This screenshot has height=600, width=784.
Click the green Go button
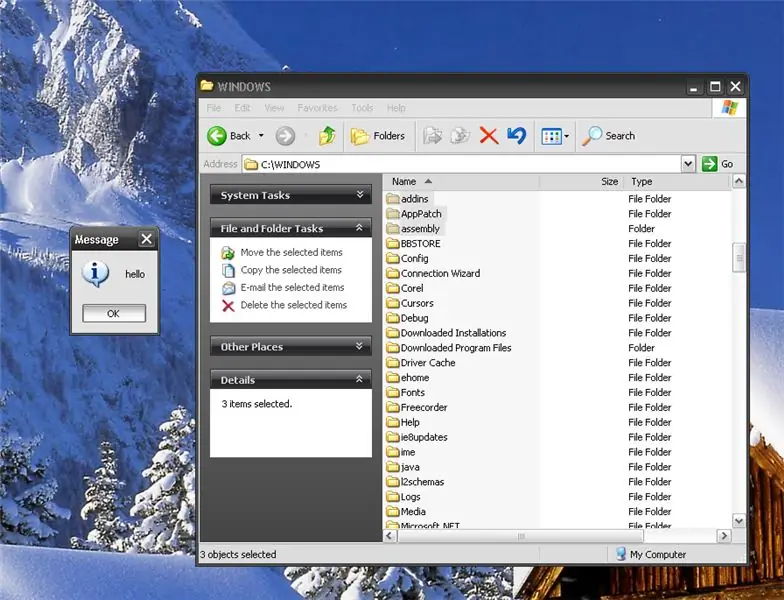click(718, 164)
